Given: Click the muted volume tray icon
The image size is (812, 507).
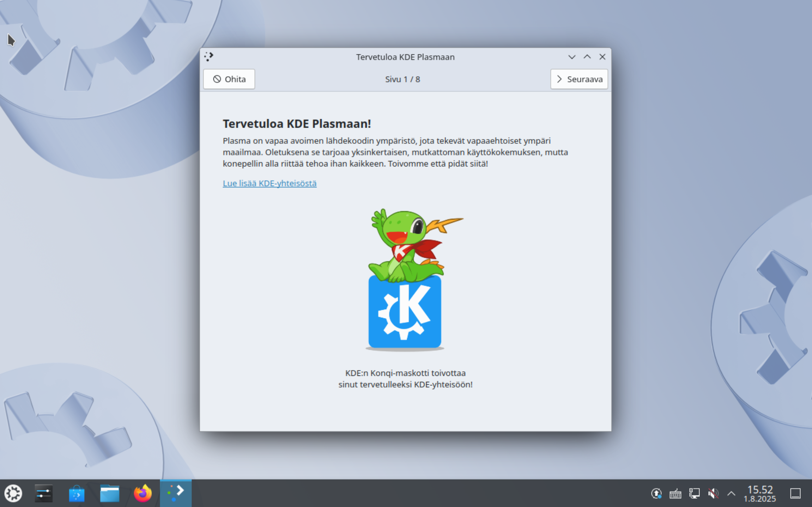Looking at the screenshot, I should coord(713,494).
